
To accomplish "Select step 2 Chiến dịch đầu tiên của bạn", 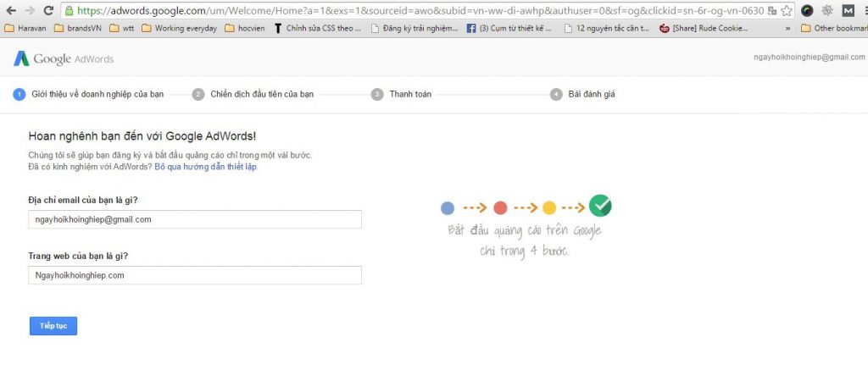I will [x=253, y=95].
